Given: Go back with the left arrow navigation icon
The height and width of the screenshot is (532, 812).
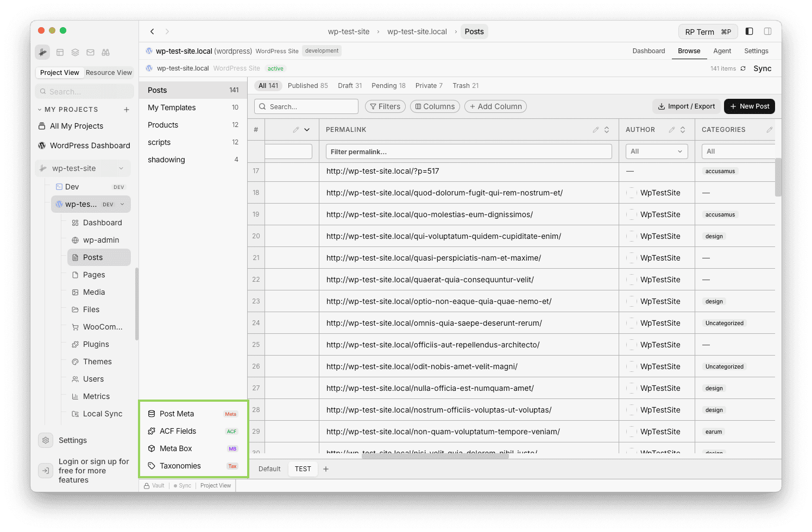Looking at the screenshot, I should (153, 31).
